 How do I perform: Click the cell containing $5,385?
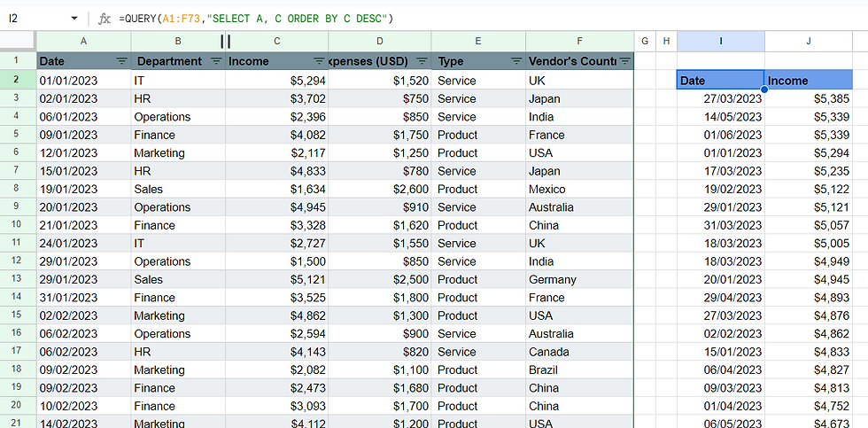(809, 99)
